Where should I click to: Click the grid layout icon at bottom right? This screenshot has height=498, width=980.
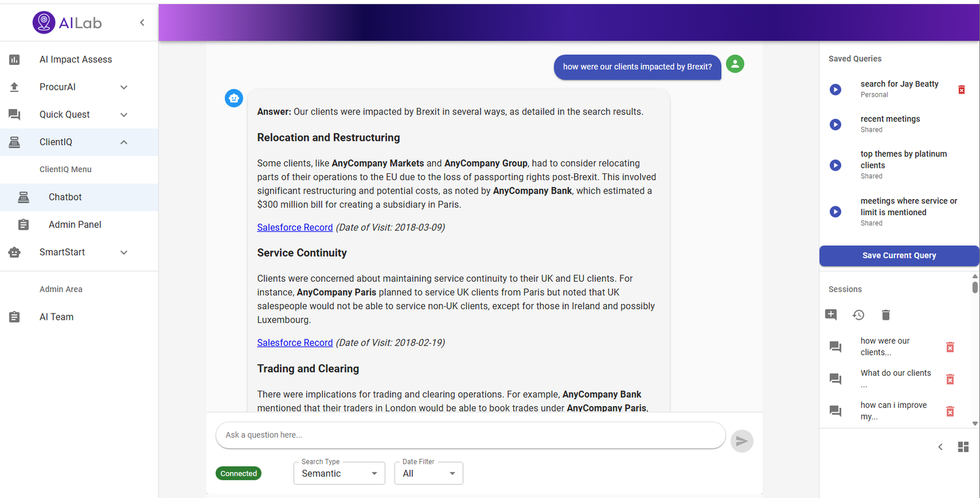tap(963, 447)
